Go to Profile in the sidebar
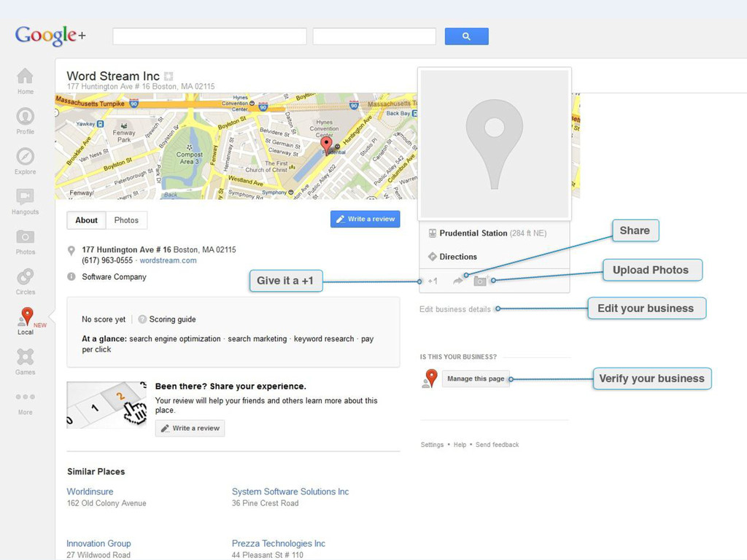The image size is (747, 560). pyautogui.click(x=26, y=116)
